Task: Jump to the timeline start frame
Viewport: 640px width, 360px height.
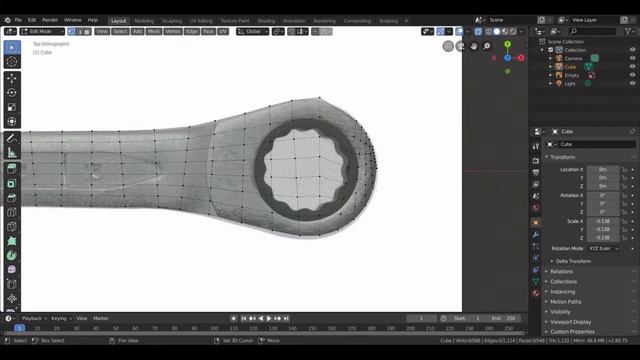Action: pos(244,318)
